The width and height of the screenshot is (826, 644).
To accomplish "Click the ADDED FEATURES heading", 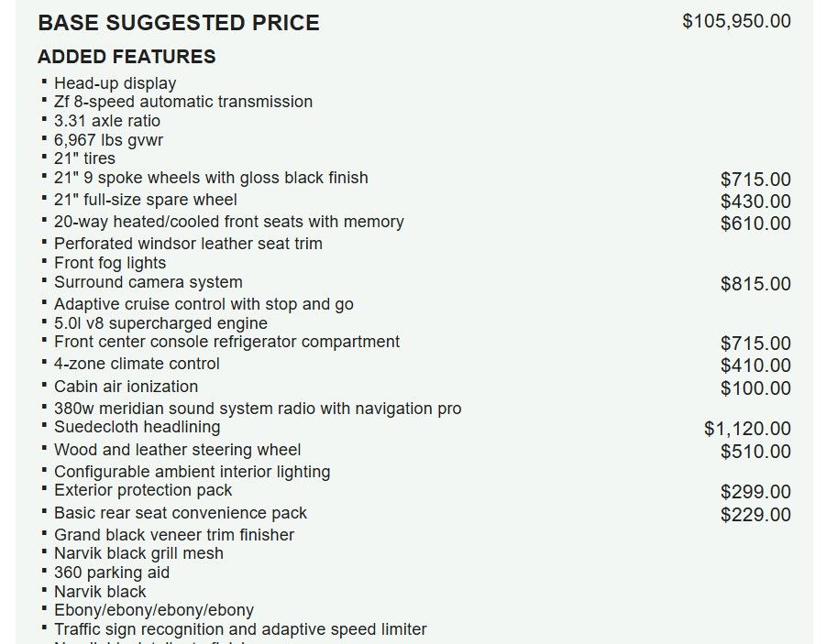I will coord(127,57).
